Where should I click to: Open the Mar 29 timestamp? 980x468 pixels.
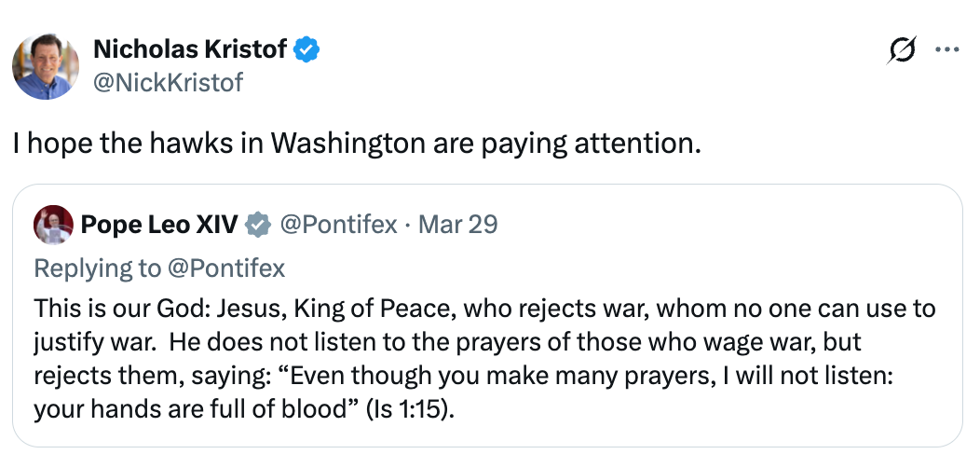[x=457, y=225]
